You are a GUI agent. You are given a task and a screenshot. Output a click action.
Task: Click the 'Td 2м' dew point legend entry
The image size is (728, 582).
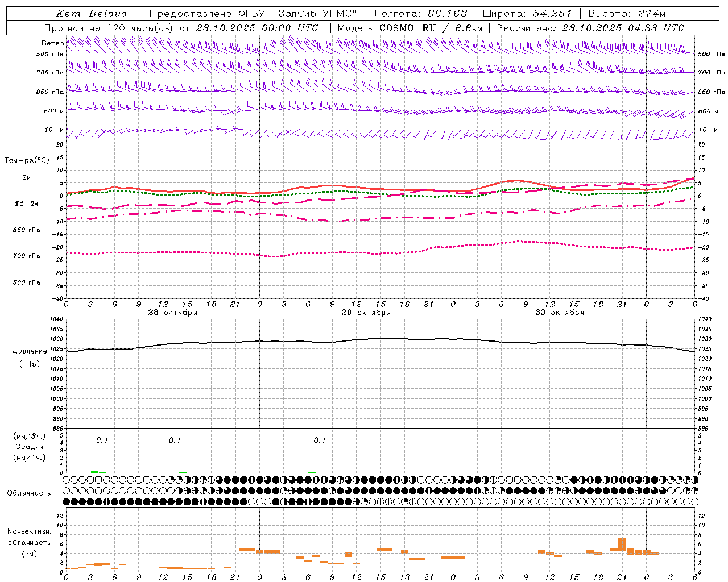(x=26, y=203)
